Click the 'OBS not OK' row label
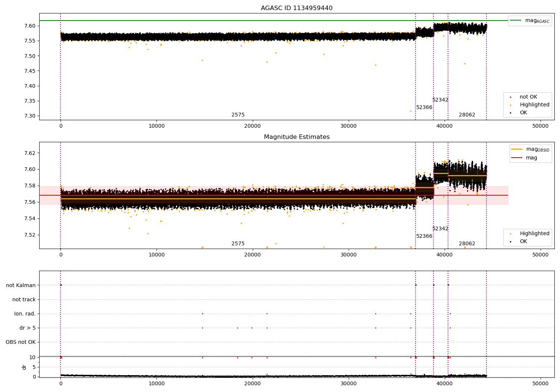This screenshot has height=392, width=560. (21, 342)
